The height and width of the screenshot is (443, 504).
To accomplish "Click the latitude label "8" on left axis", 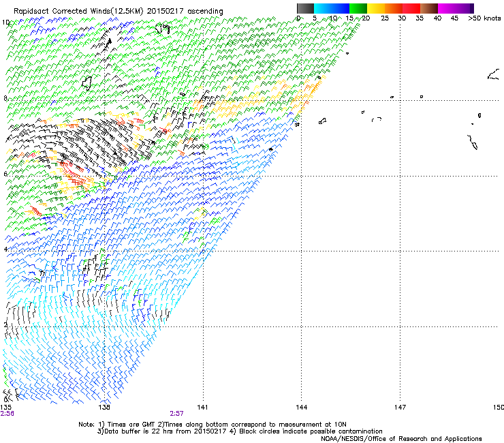I will pos(5,98).
